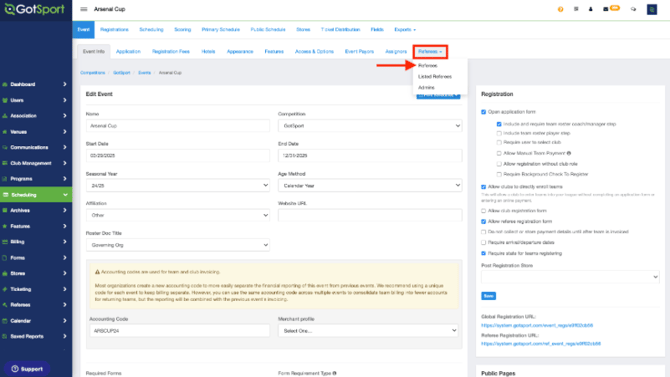Expand the Referees sidebar chevron

[x=65, y=305]
